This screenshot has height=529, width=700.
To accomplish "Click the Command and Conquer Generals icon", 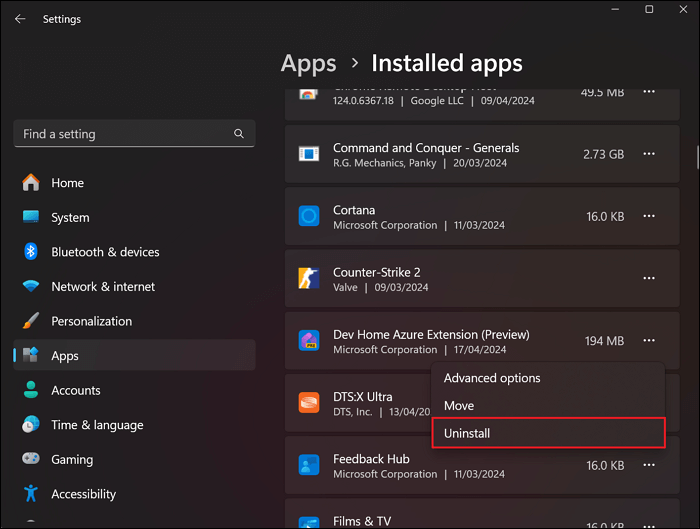I will click(x=309, y=154).
